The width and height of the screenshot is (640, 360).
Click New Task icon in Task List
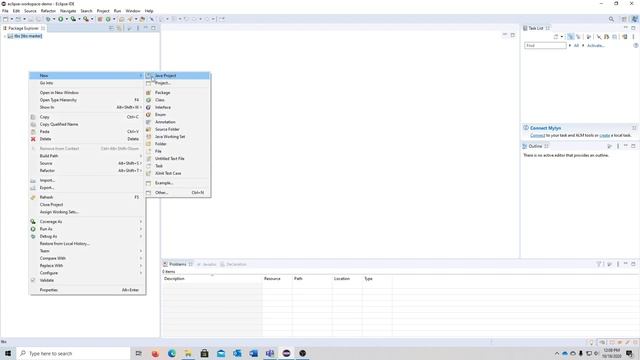click(x=556, y=37)
